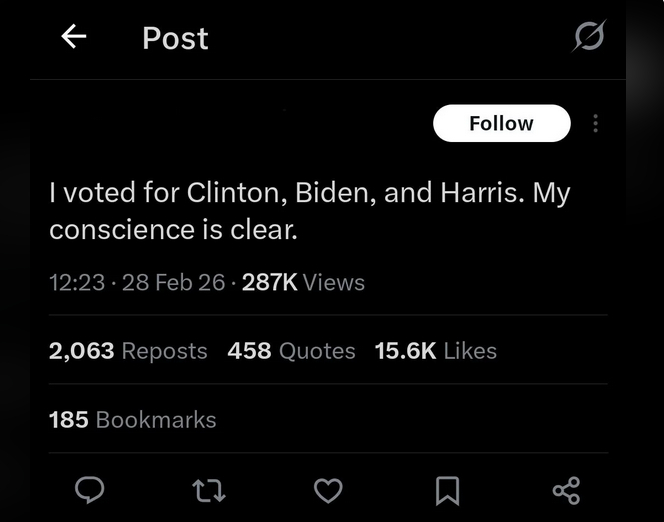664x522 pixels.
Task: Open the 458 Quotes list
Action: [x=291, y=351]
